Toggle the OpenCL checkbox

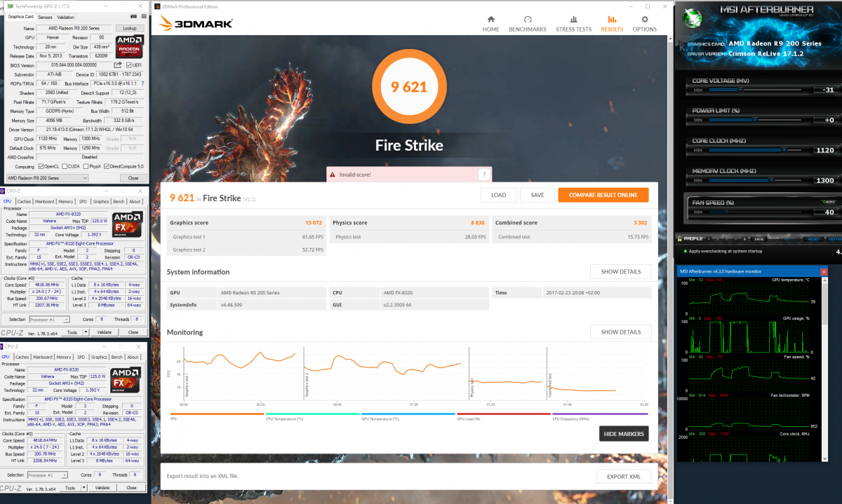click(x=40, y=166)
